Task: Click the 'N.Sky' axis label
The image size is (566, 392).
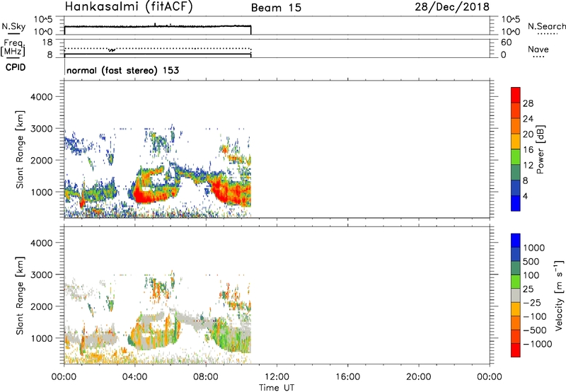Action: pos(13,27)
